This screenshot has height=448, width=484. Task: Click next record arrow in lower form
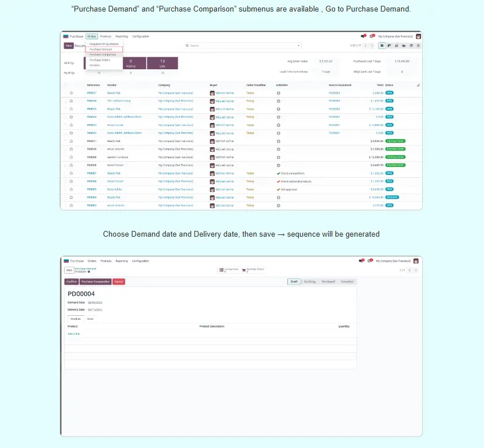point(416,270)
